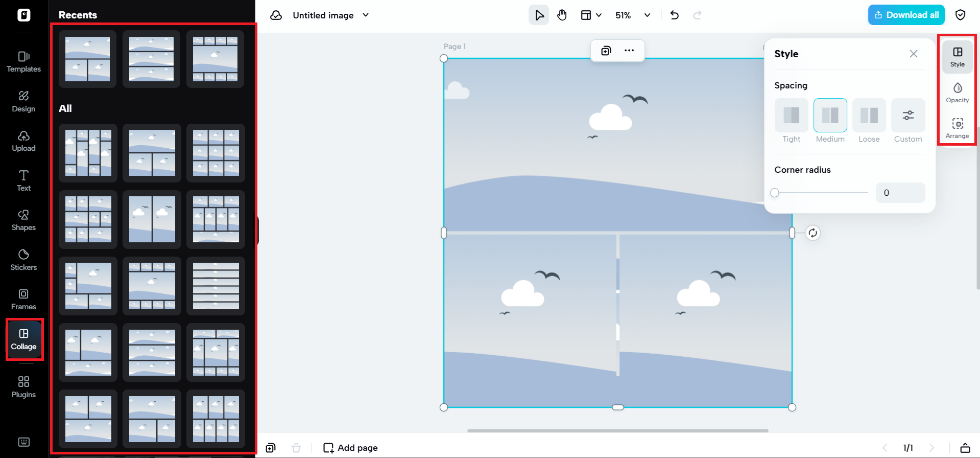Select the first collage layout under Recents
This screenshot has width=980, height=458.
click(x=88, y=59)
